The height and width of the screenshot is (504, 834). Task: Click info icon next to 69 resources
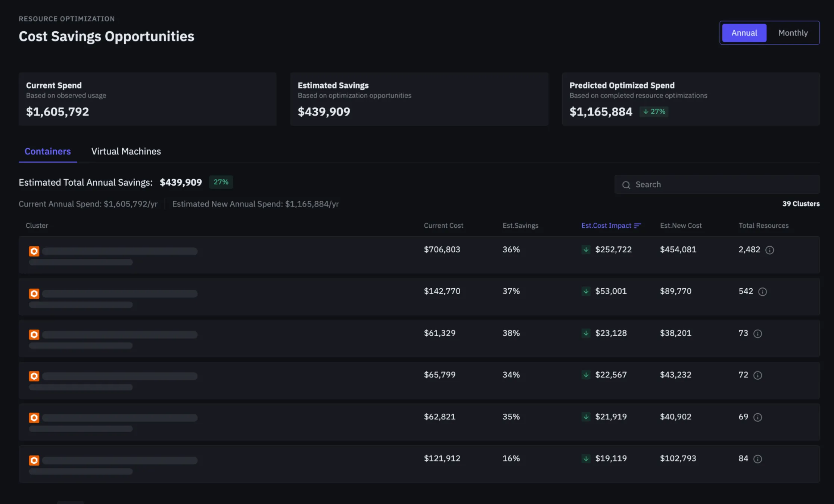pos(757,417)
